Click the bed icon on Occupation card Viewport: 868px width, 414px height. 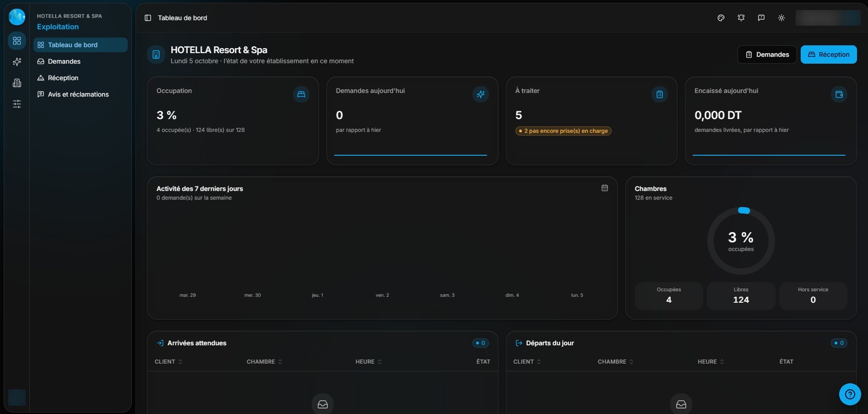pos(301,94)
